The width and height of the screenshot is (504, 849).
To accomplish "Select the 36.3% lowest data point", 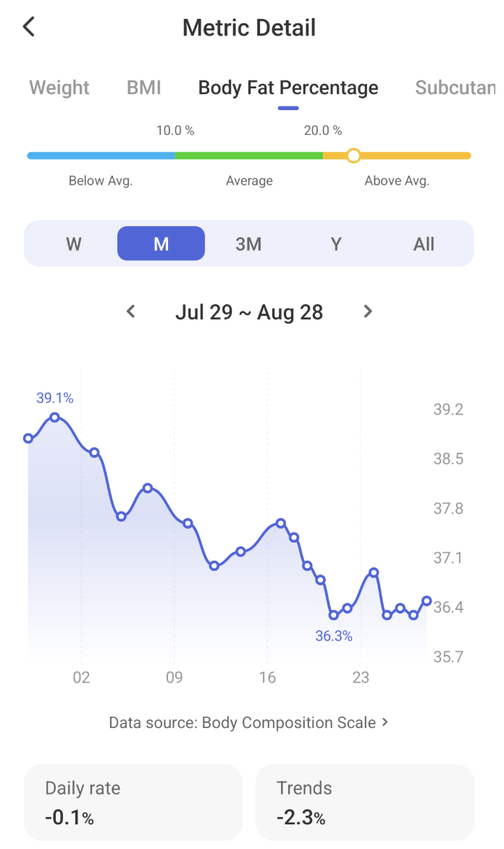I will coord(334,615).
